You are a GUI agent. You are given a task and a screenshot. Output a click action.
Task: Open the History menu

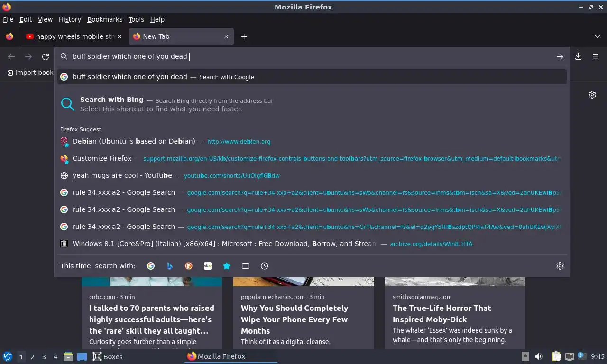coord(70,19)
